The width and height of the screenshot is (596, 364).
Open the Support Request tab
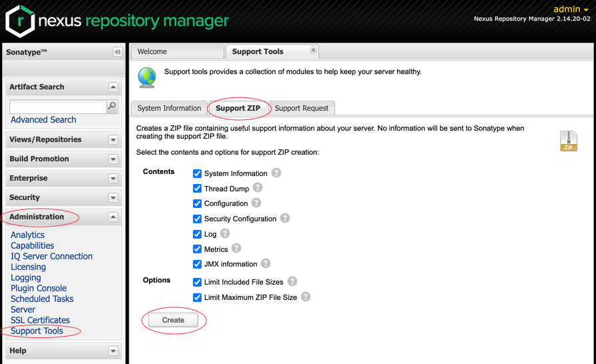(301, 108)
